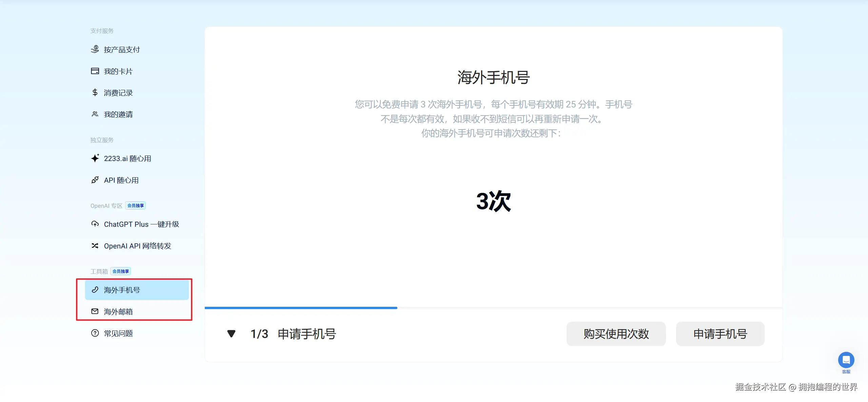
Task: Click the 1/3 申请手机号 step label
Action: [x=293, y=334]
